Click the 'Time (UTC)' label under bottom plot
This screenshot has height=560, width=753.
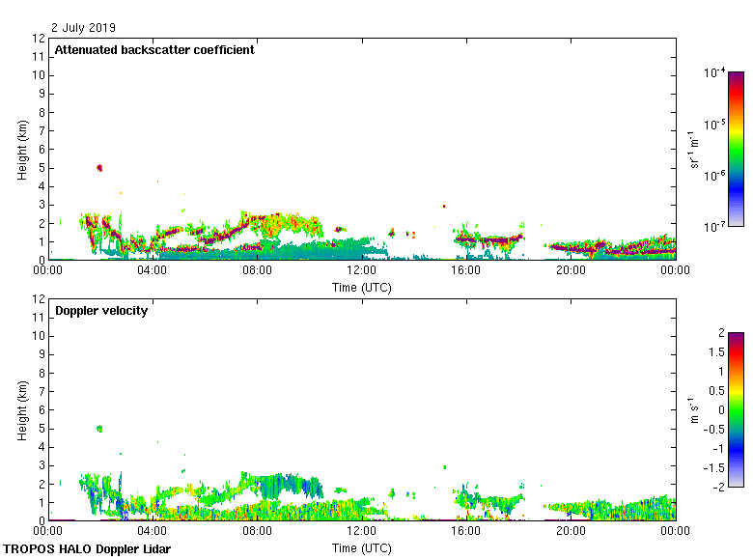click(x=361, y=547)
